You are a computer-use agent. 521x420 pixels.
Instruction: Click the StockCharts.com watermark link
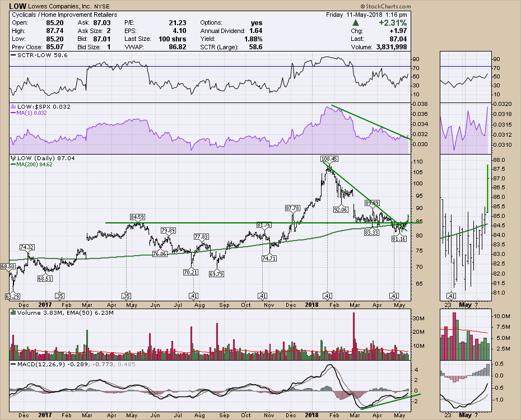tap(385, 6)
